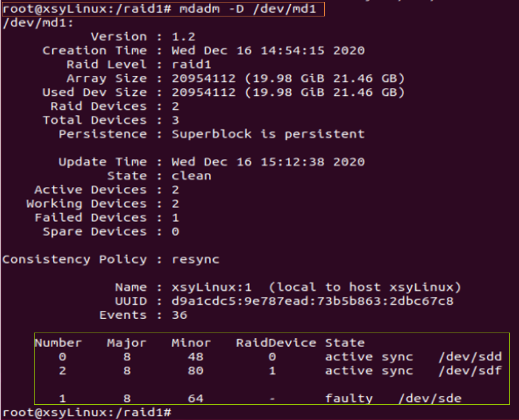Click 'active sync' in the /dev/sdd row
519x420 pixels.
368,357
